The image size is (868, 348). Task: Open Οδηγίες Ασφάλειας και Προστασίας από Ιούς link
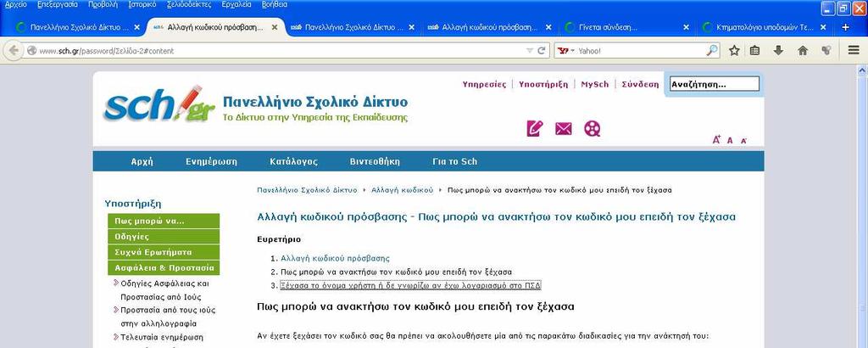coord(165,289)
